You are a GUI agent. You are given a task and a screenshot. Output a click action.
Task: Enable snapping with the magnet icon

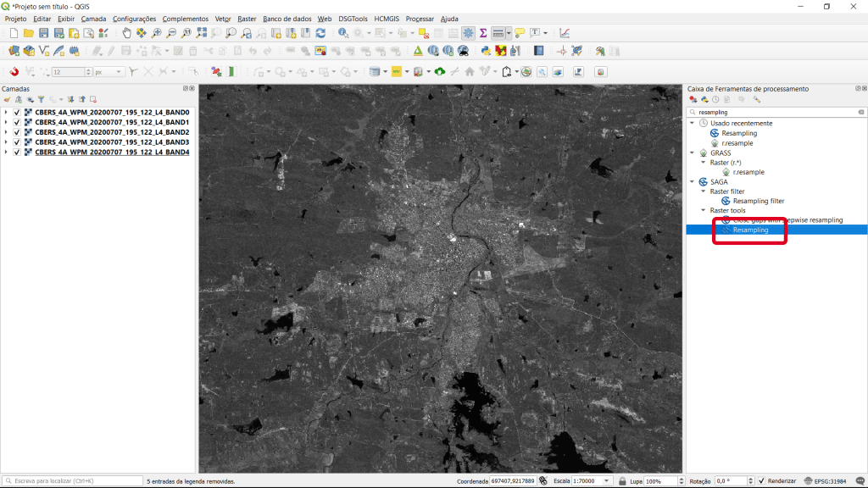[14, 72]
